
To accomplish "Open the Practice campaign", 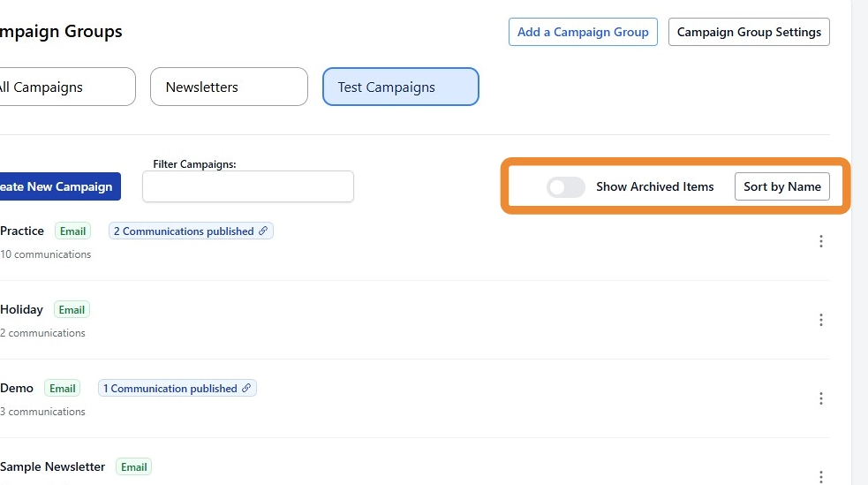I will [22, 231].
